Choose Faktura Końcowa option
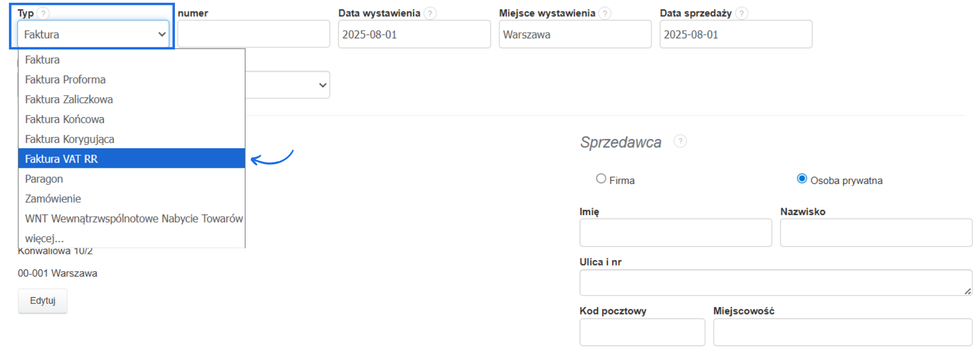This screenshot has width=980, height=355. (x=132, y=119)
